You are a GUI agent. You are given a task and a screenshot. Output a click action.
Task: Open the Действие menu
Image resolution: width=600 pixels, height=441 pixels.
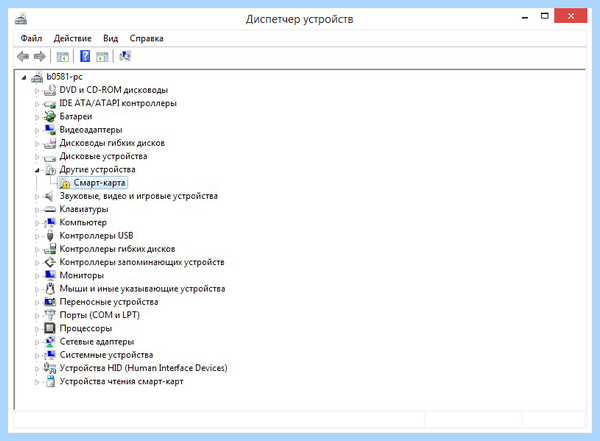(x=72, y=38)
